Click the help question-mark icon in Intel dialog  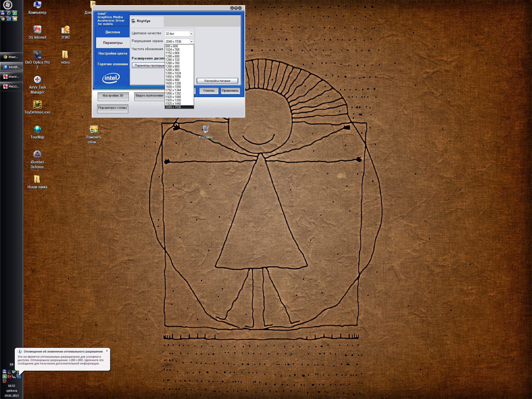click(236, 8)
